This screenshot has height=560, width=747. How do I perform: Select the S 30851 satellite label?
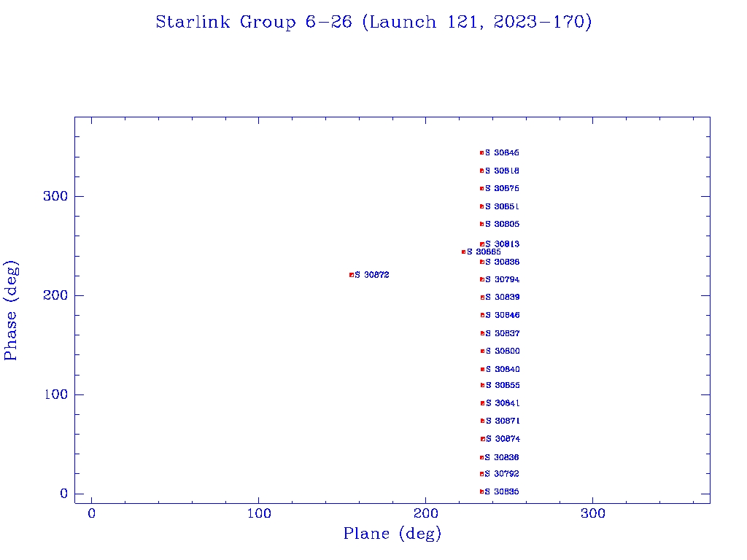[502, 206]
